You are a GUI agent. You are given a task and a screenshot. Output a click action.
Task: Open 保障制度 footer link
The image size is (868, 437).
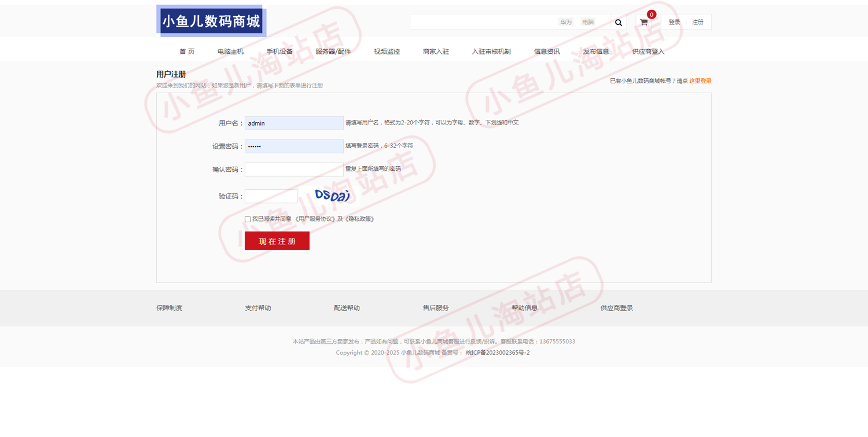[169, 308]
